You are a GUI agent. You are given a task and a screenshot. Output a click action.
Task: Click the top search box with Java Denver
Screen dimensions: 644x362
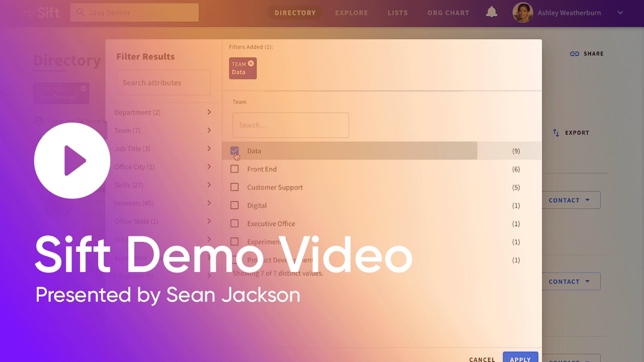coord(134,13)
